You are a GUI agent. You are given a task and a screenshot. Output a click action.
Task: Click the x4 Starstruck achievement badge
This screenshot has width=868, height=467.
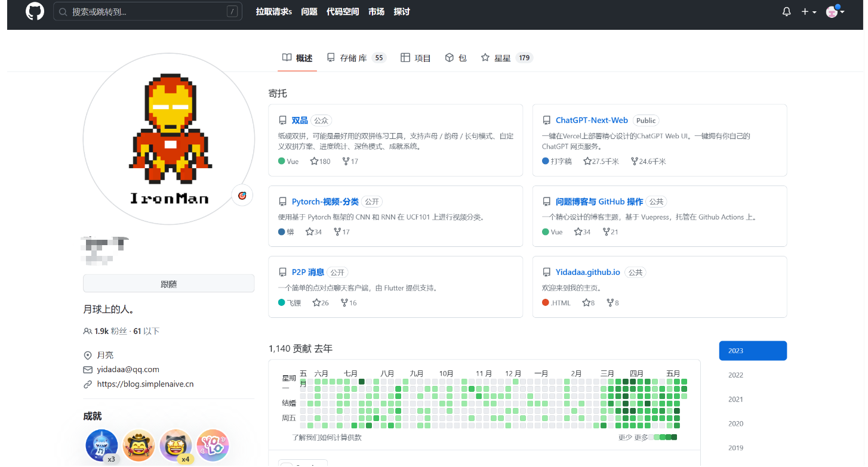pos(176,446)
